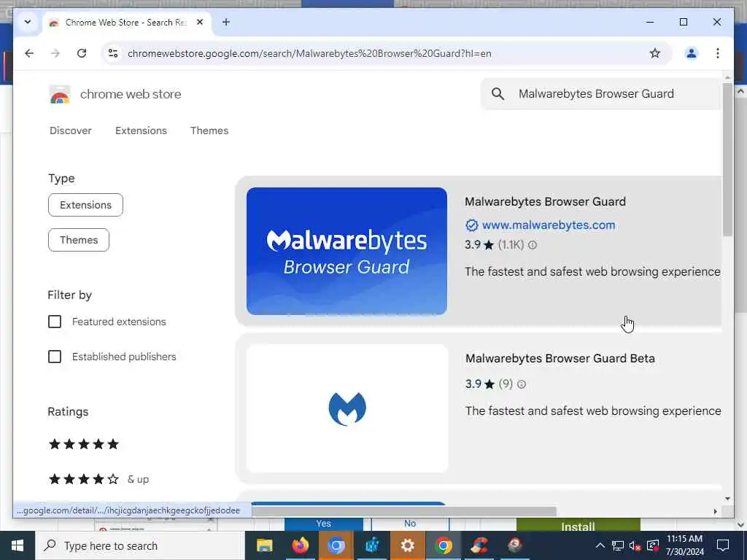Click the Install button in background window
Viewport: 747px width, 560px height.
coord(578,525)
